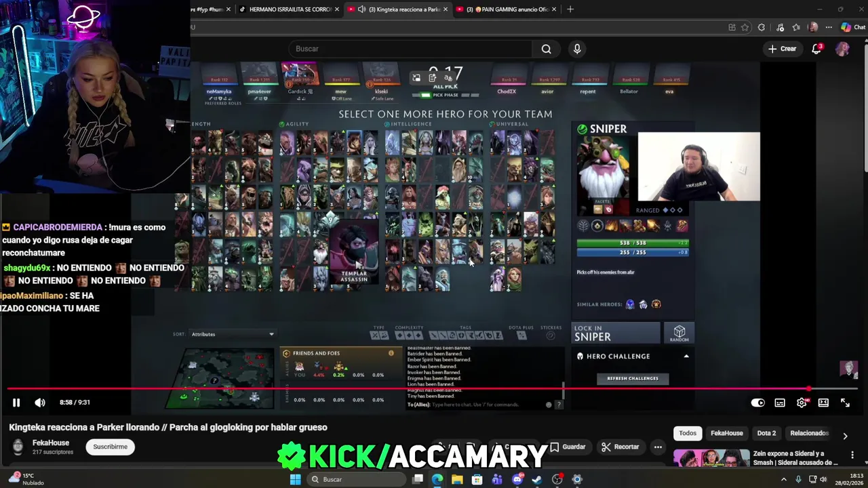Start voice search with the microphone icon
This screenshot has width=868, height=488.
point(577,49)
